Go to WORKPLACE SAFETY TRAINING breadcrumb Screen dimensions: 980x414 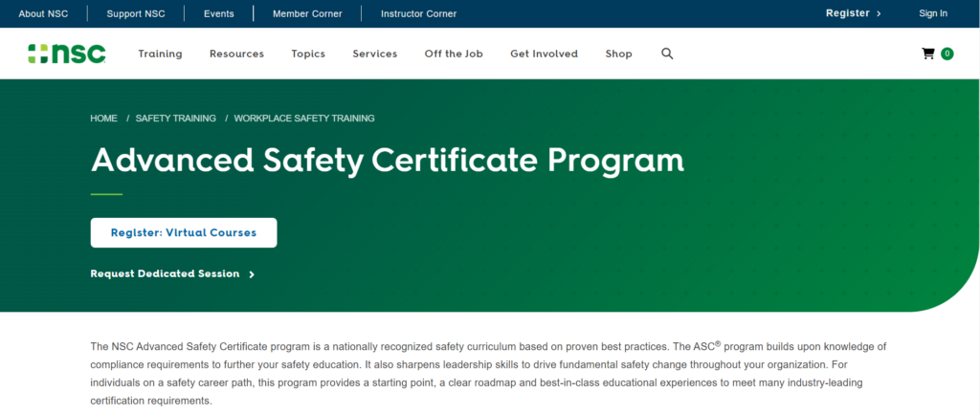click(x=304, y=118)
